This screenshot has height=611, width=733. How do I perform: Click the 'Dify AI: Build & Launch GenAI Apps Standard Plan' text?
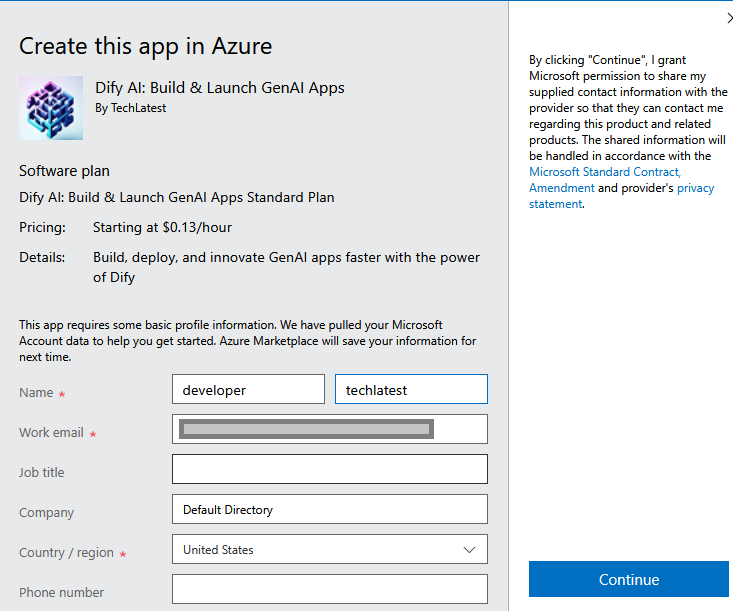tap(177, 198)
